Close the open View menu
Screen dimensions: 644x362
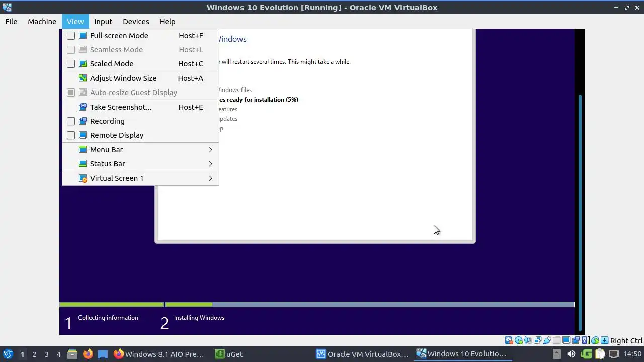point(75,22)
